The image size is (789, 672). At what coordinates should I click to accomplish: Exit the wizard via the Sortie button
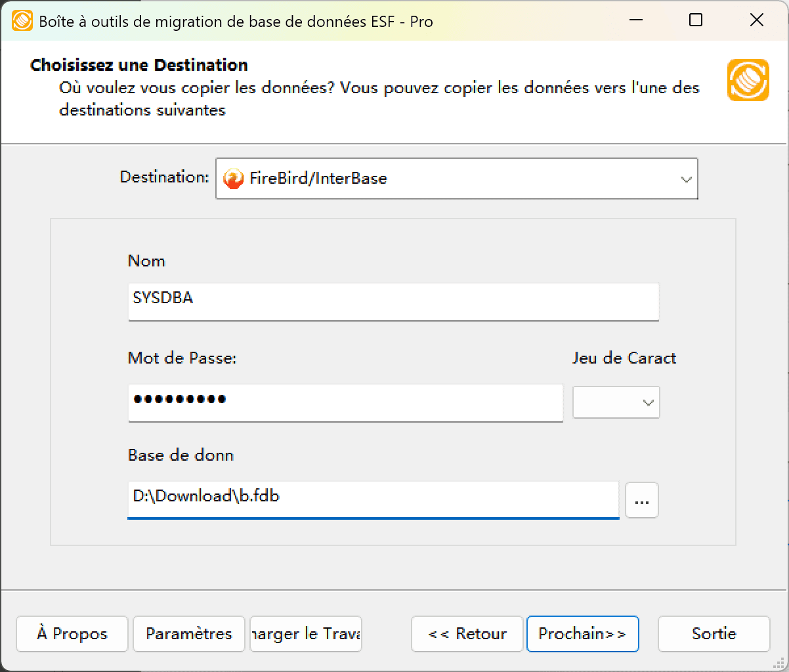tap(714, 634)
